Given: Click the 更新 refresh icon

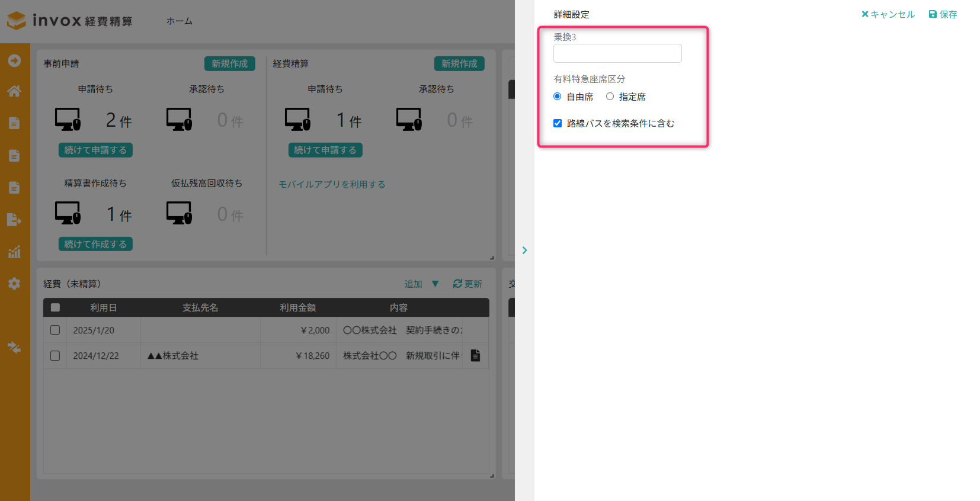Looking at the screenshot, I should pyautogui.click(x=457, y=284).
